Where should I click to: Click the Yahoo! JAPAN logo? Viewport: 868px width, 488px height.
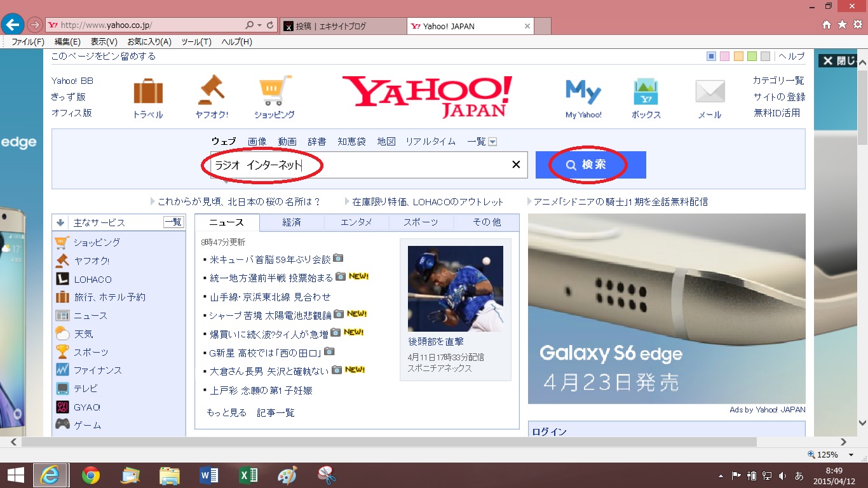click(427, 97)
